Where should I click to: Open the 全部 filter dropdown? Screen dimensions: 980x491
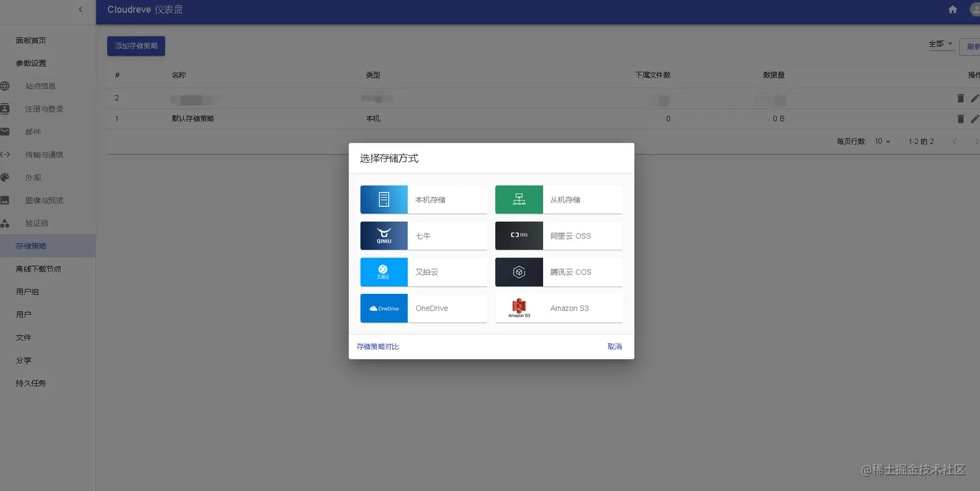[941, 43]
